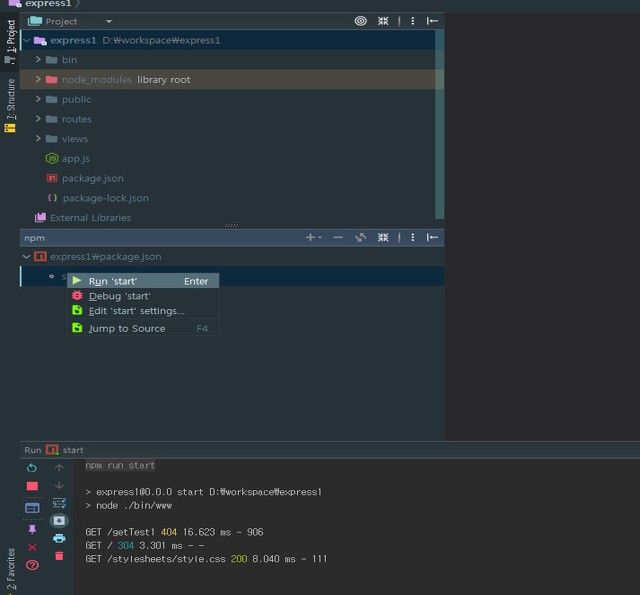Expand the node_modules folder
The image size is (640, 595).
(x=38, y=79)
